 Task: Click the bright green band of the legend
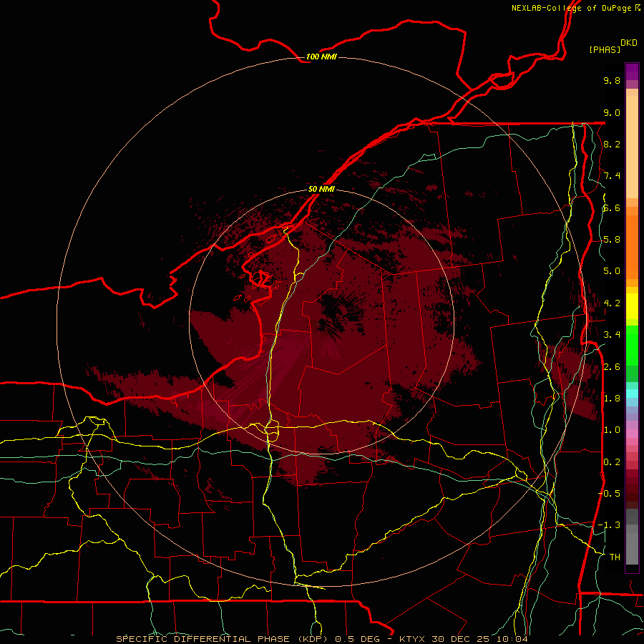[x=632, y=346]
